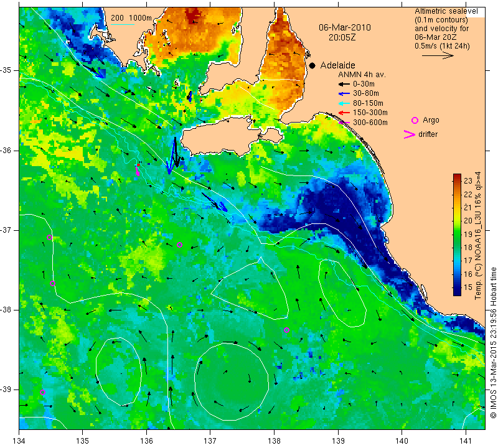Click the 0-30m legend text

point(364,84)
